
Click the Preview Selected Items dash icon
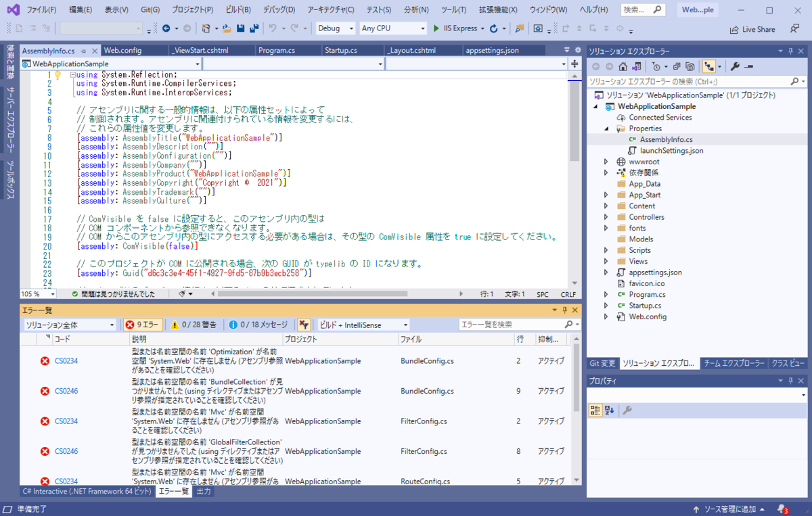click(749, 66)
